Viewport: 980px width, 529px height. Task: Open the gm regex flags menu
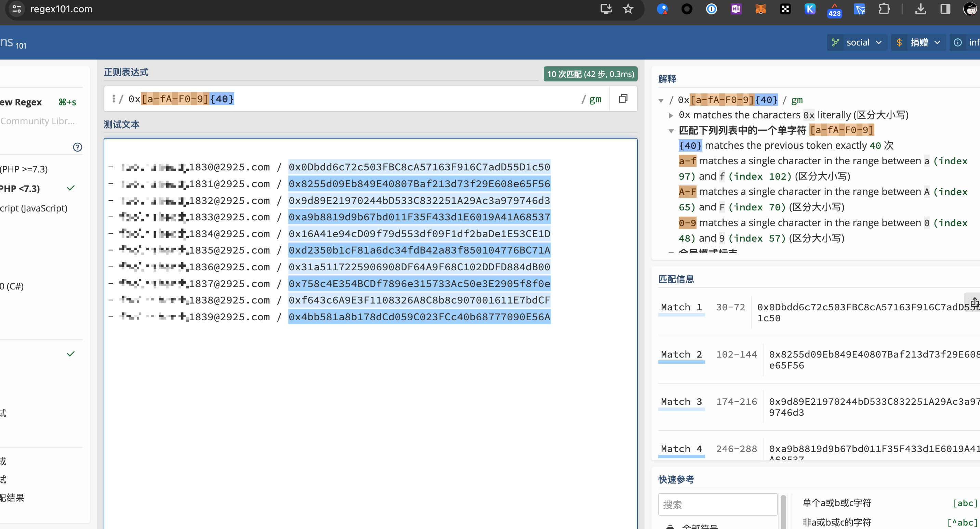pyautogui.click(x=595, y=99)
